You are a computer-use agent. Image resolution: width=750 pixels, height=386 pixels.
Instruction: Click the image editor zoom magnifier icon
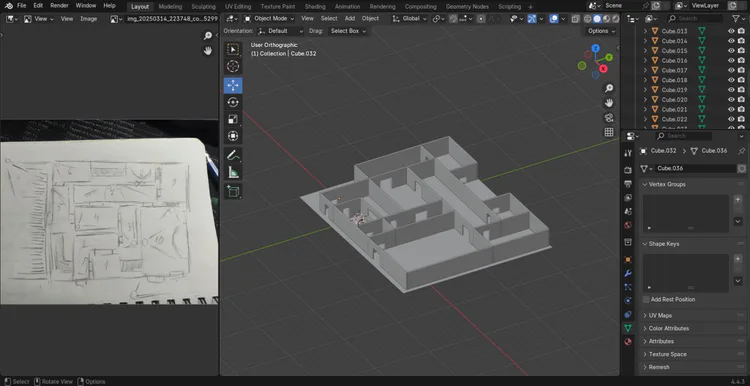point(208,36)
